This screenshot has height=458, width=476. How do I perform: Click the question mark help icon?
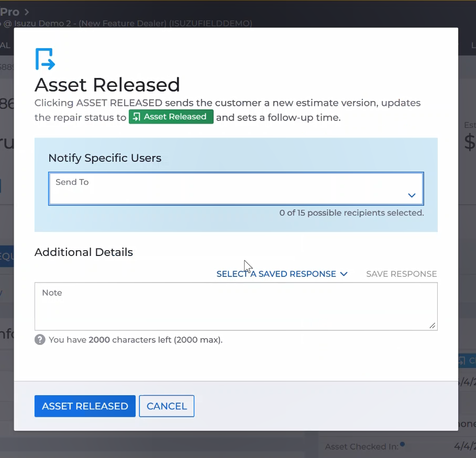pyautogui.click(x=40, y=340)
